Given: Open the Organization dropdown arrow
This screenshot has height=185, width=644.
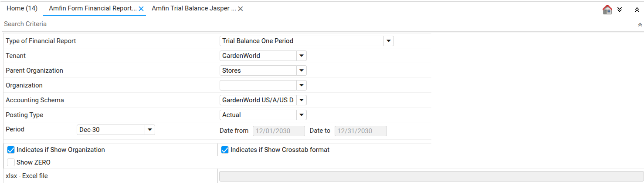Looking at the screenshot, I should [301, 85].
